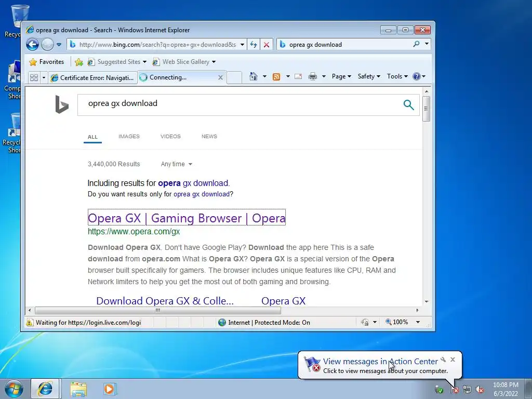
Task: Click the Read Mail icon
Action: click(298, 76)
